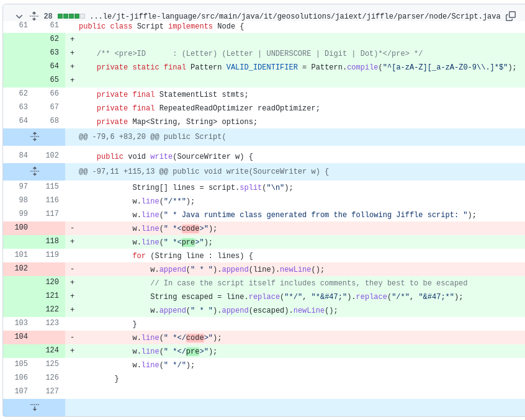Select added line number 63 with ID comment
The image size is (525, 420).
(54, 53)
